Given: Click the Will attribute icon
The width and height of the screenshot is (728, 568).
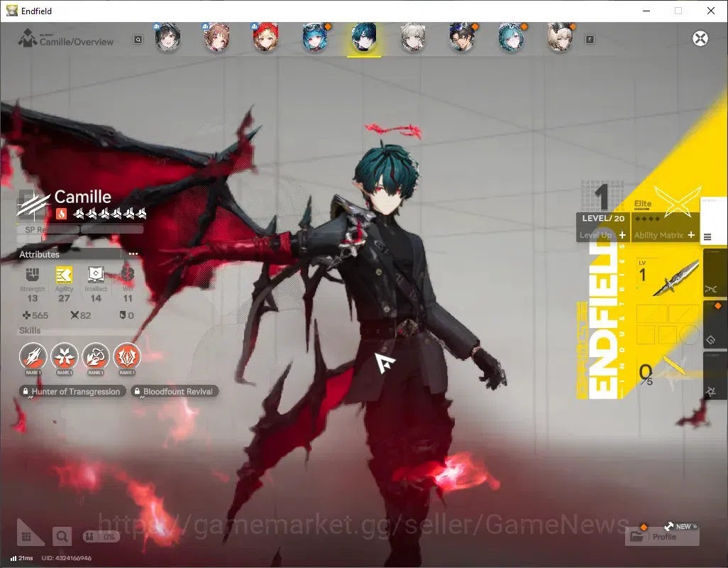Looking at the screenshot, I should click(128, 275).
